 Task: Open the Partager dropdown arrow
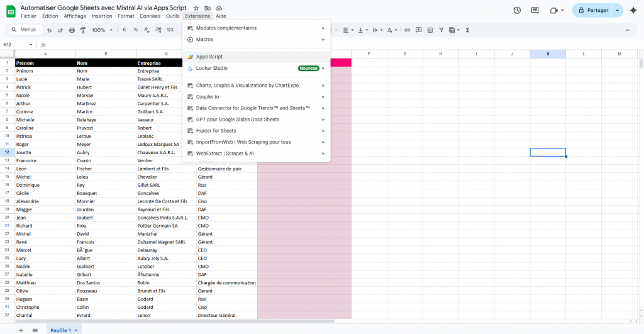[x=617, y=11]
